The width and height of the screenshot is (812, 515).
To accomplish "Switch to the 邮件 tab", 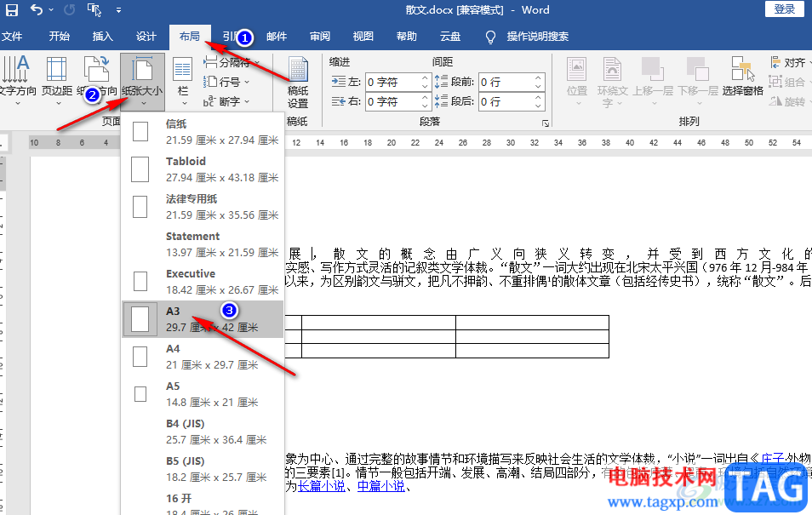I will 277,37.
